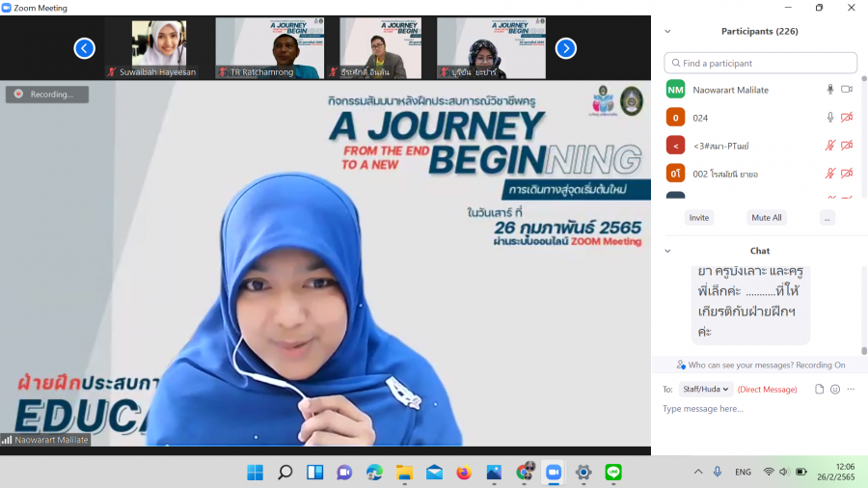The image size is (868, 488).
Task: Open Firefox from the taskbar
Action: [x=464, y=472]
